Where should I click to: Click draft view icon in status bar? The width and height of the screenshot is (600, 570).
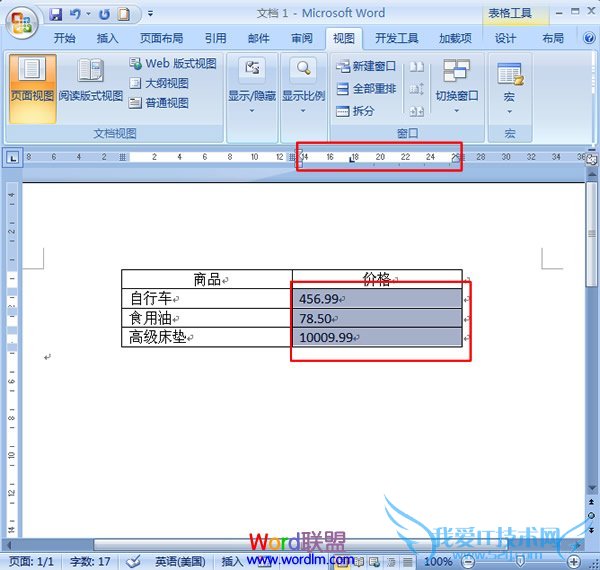[408, 562]
